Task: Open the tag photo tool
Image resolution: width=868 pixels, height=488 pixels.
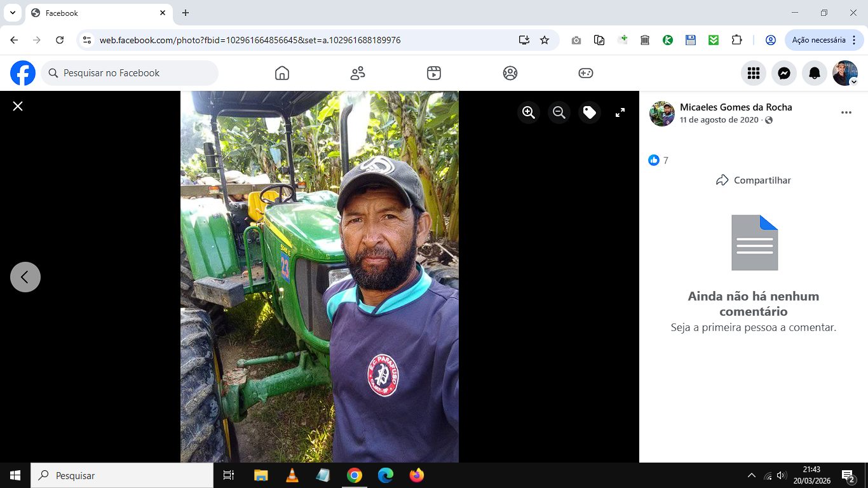Action: 590,112
